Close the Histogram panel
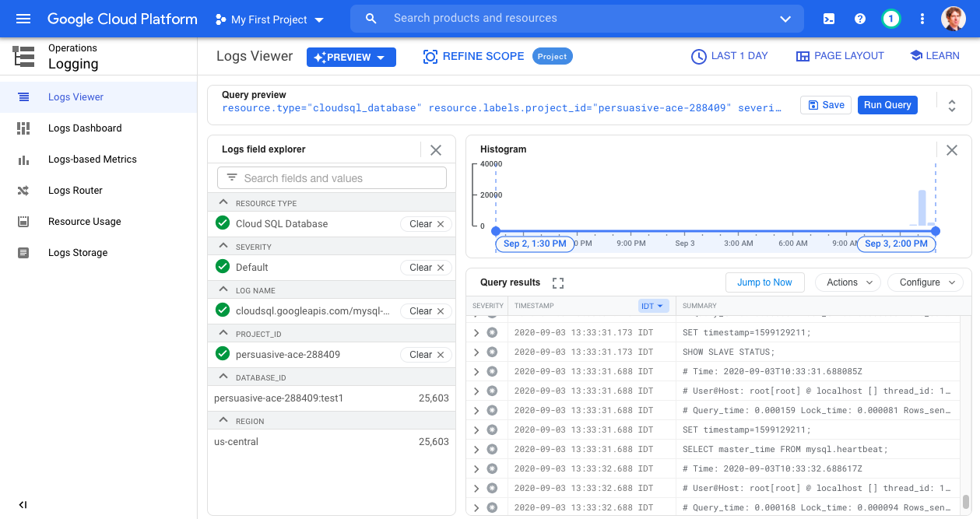980x519 pixels. (952, 150)
